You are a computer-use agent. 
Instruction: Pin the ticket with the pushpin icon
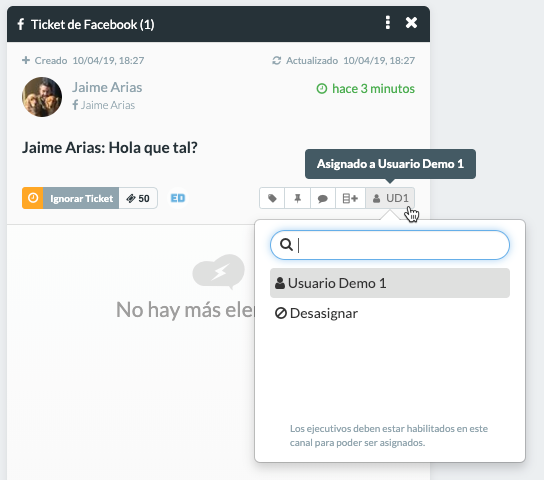(x=297, y=198)
